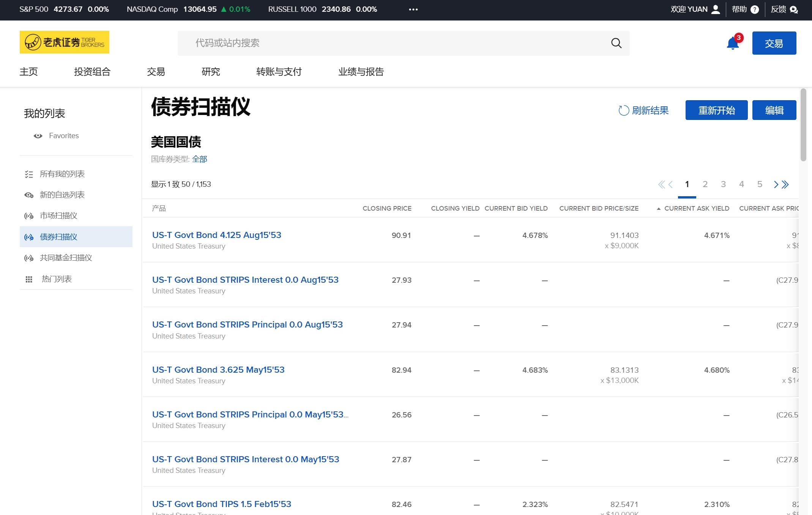Click the notification bell icon

(732, 43)
